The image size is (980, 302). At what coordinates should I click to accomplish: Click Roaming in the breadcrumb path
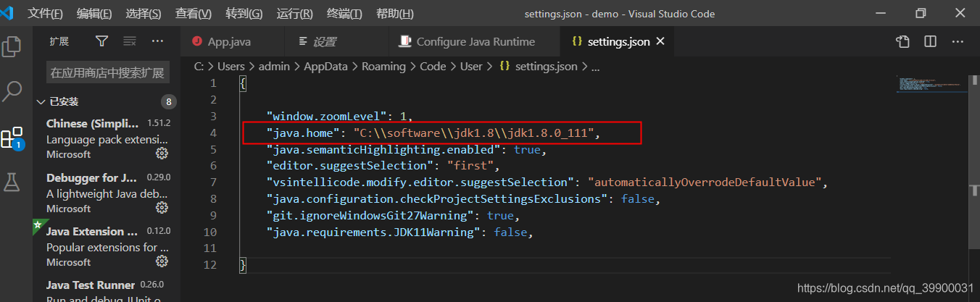click(383, 66)
